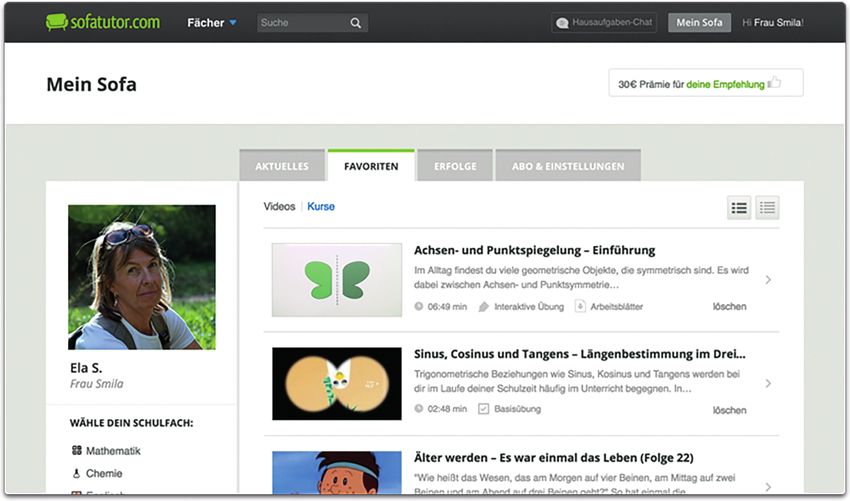Click the Basisübung checkbox icon
The image size is (850, 501).
click(484, 409)
